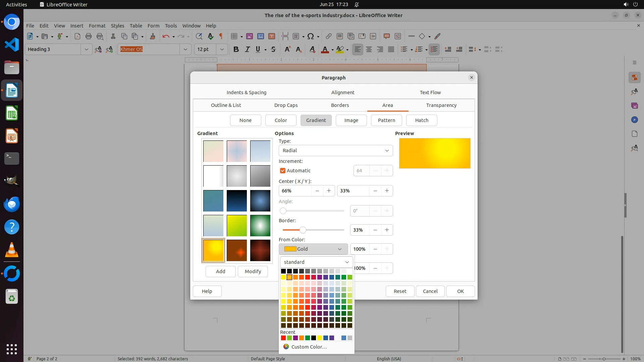The width and height of the screenshot is (644, 362).
Task: Click the Center alignment icon
Action: coord(369,49)
